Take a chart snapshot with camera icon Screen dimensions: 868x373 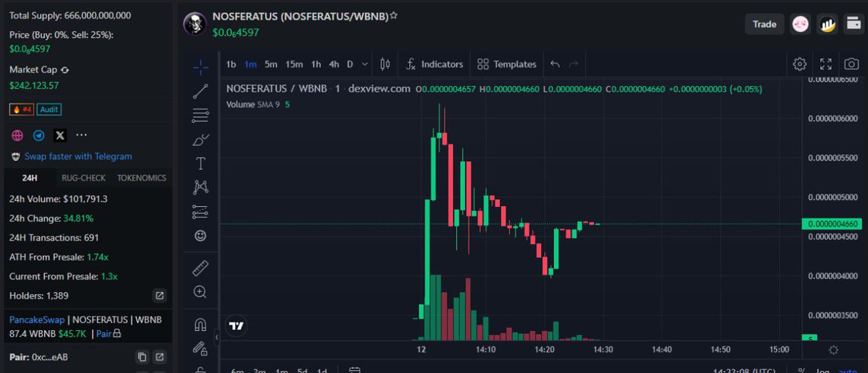pos(852,64)
